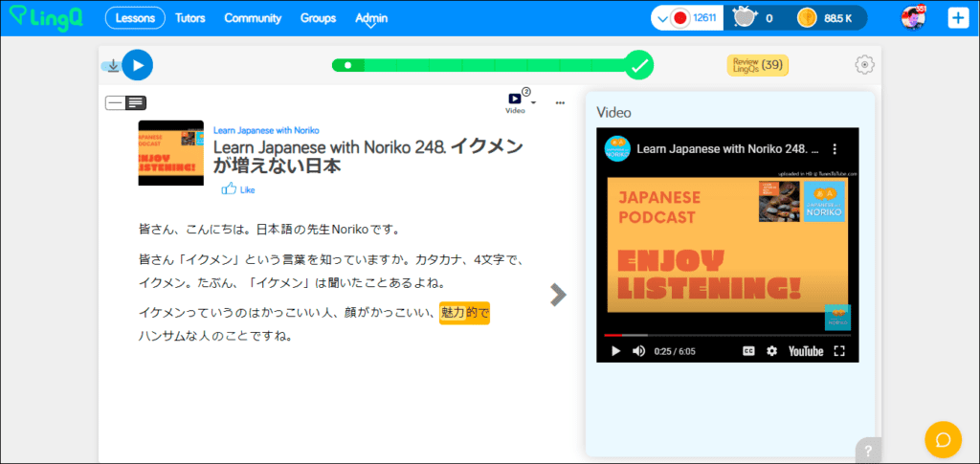Open the help chat bubble
980x464 pixels.
(942, 439)
